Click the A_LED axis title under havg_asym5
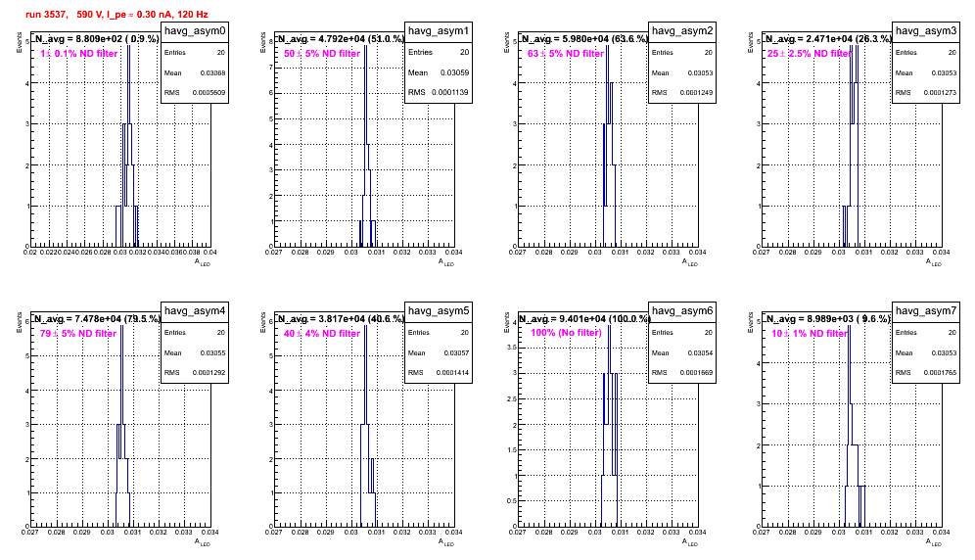975x560 pixels. click(x=446, y=542)
